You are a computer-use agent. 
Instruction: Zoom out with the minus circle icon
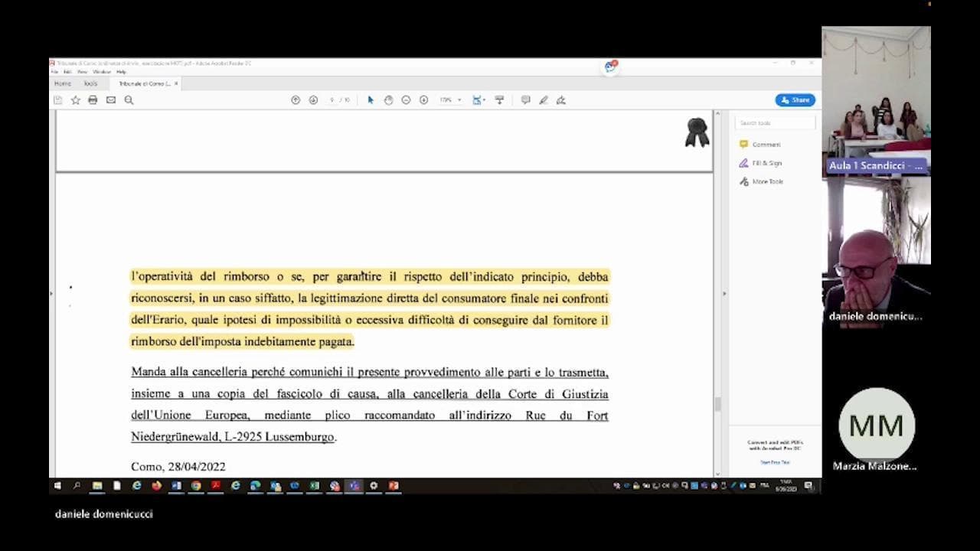(406, 100)
